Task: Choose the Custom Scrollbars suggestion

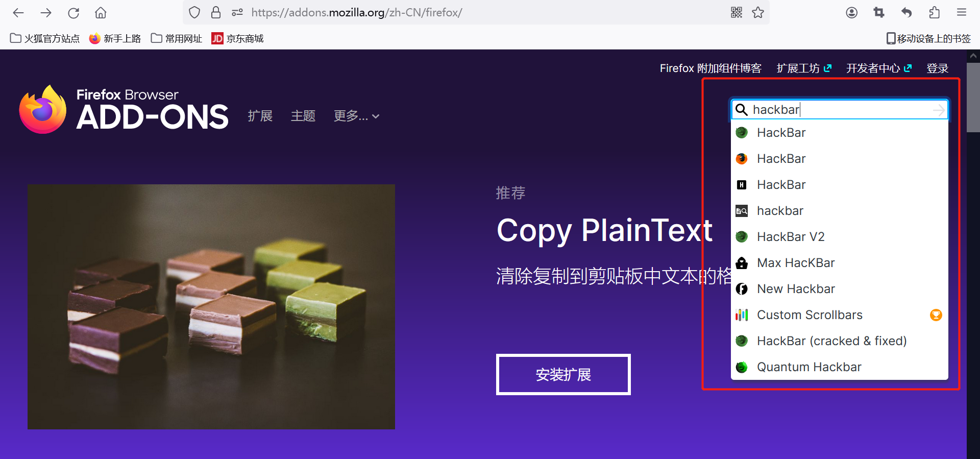Action: [840, 315]
